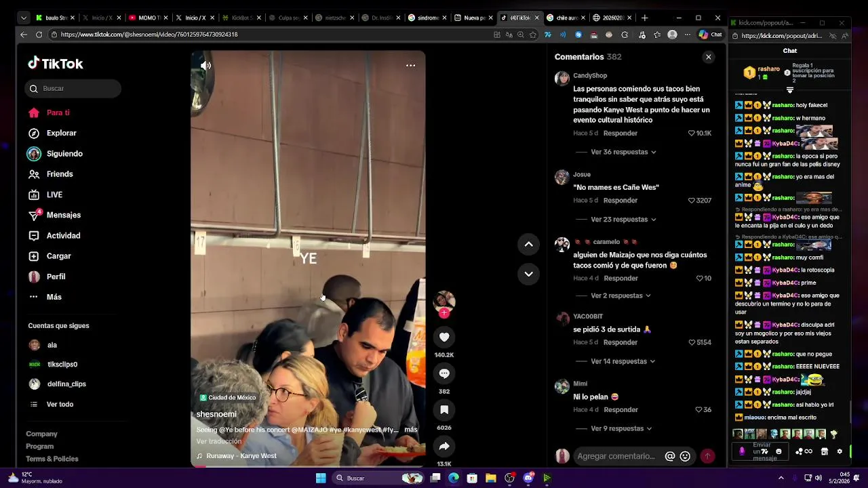Open Kick chat emote picker smiley icon
Viewport: 868px width, 488px height.
[778, 451]
